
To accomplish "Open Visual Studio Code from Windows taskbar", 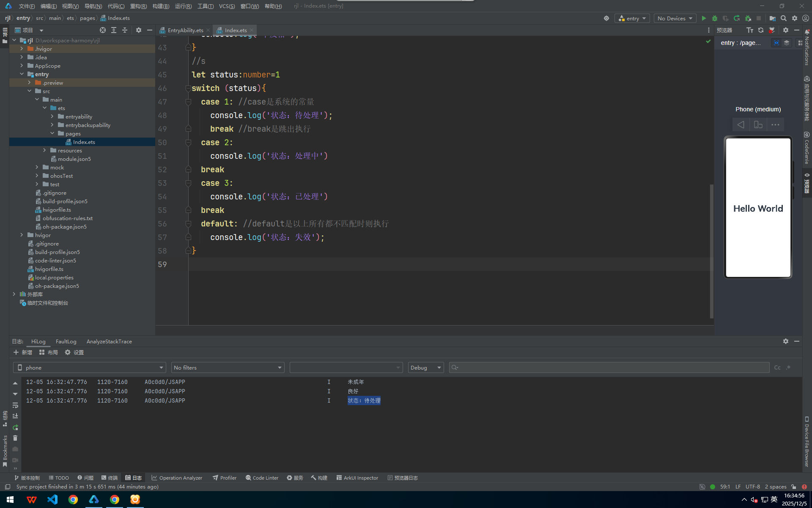I will (52, 500).
